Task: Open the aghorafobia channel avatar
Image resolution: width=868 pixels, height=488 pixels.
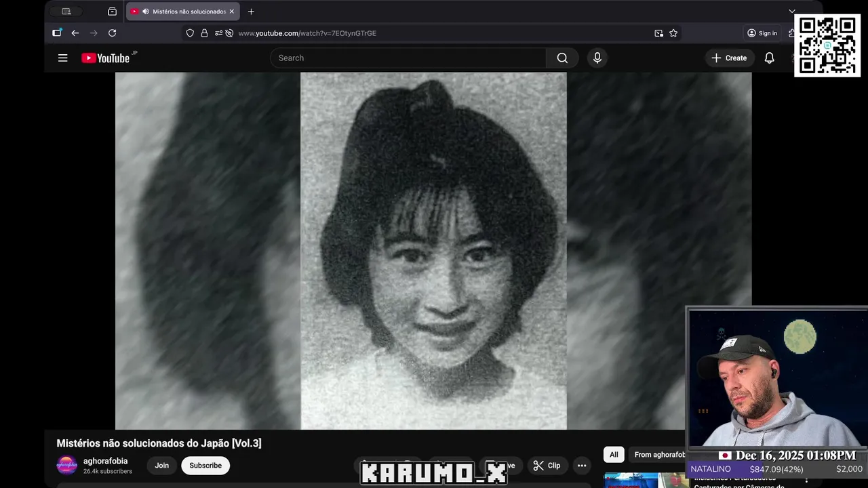Action: pyautogui.click(x=66, y=466)
